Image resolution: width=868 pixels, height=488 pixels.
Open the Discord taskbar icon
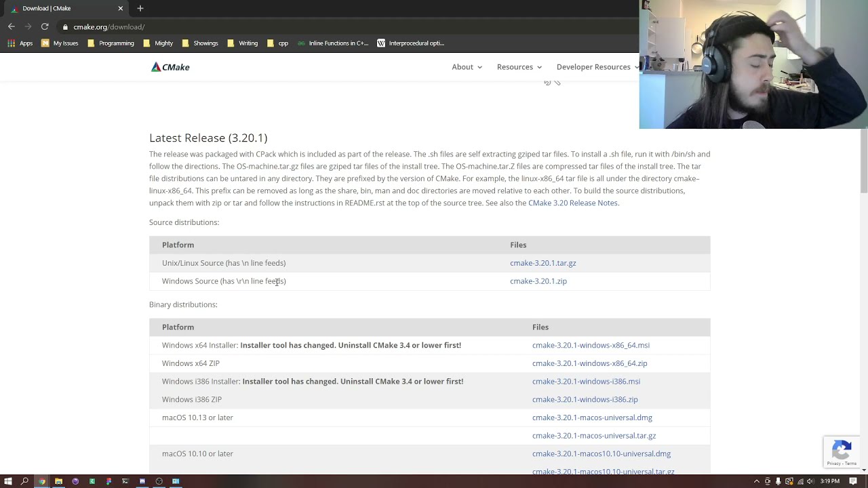click(x=142, y=481)
